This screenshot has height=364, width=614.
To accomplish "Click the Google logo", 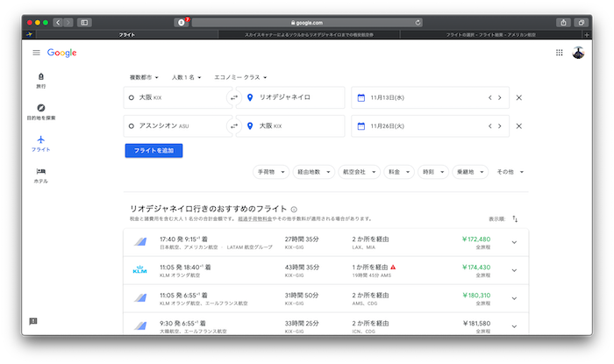I will pos(62,53).
